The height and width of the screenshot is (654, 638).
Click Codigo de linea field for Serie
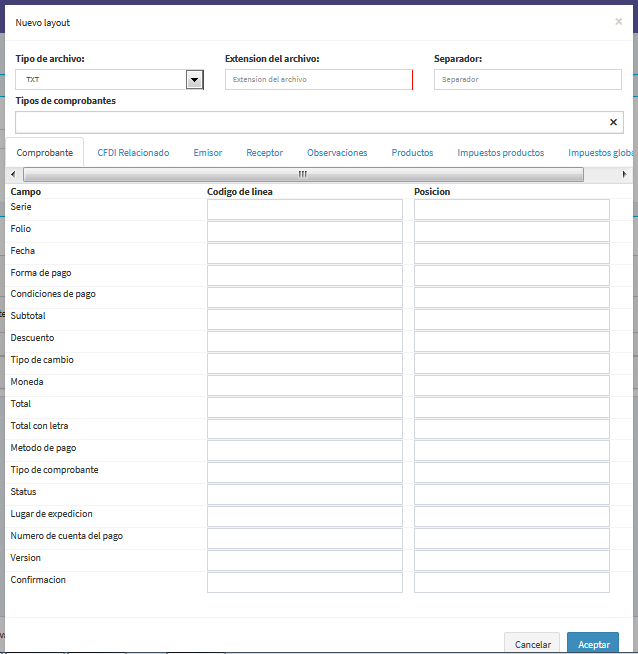click(304, 209)
